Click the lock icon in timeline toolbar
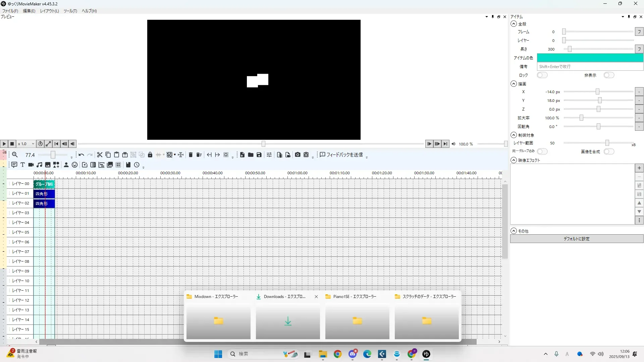The height and width of the screenshot is (362, 644). click(x=150, y=155)
